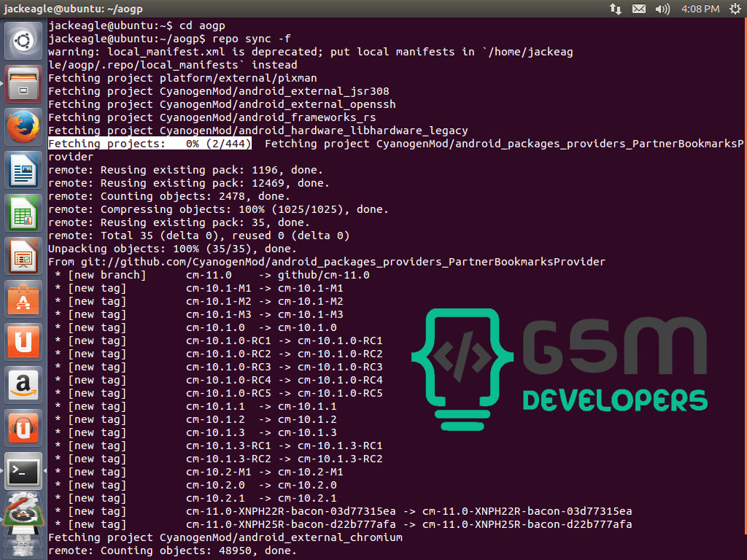This screenshot has height=560, width=747.
Task: Click the new tag cm-10.1-M3 line
Action: (199, 314)
